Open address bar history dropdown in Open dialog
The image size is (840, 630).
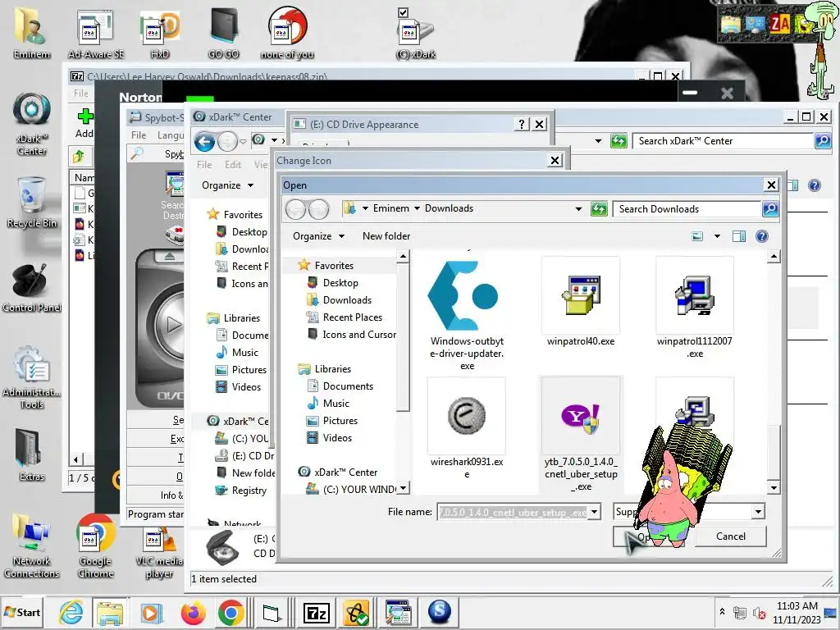tap(578, 209)
